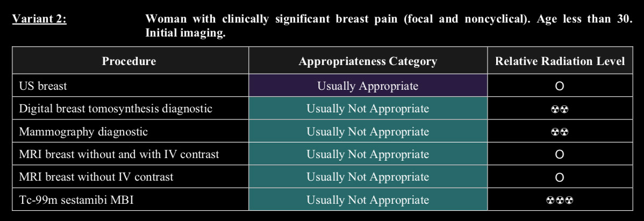The image size is (644, 221).
Task: Click the Tc-99m sestamibi triple radiation symbols
Action: (x=560, y=200)
